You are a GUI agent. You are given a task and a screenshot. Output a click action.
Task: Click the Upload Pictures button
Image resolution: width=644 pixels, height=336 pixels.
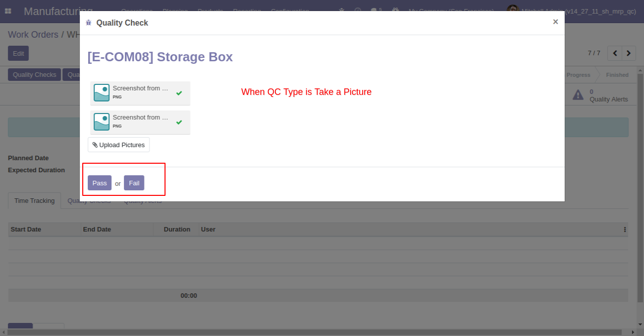coord(119,145)
